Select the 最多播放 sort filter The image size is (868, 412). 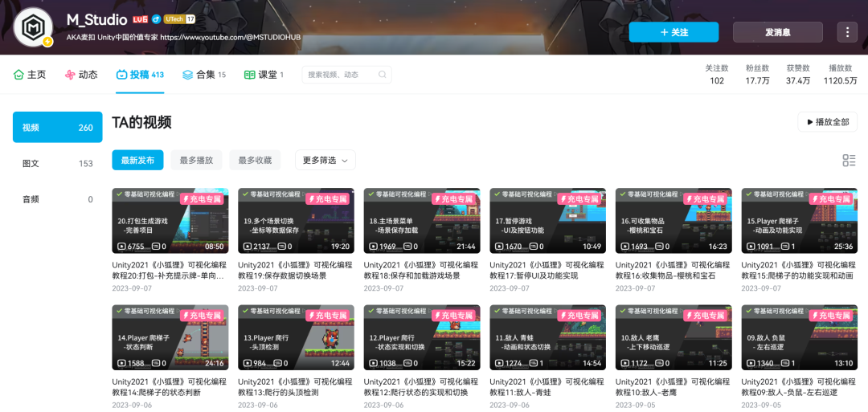pyautogui.click(x=196, y=160)
